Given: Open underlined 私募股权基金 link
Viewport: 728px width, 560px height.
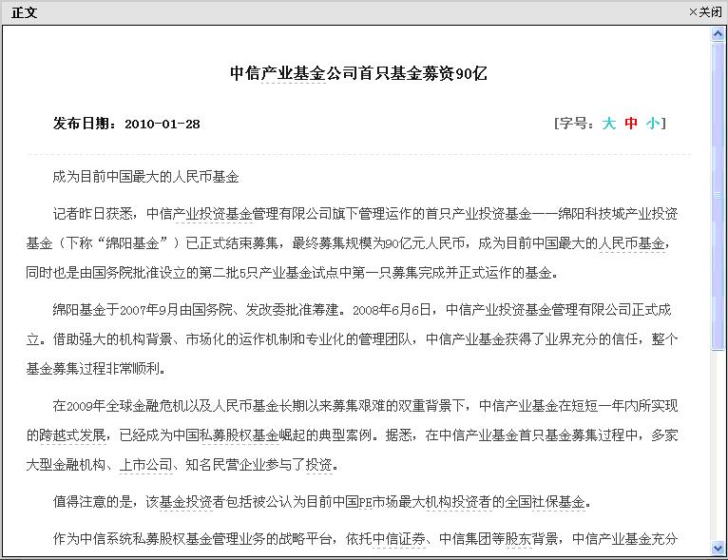Looking at the screenshot, I should 240,435.
